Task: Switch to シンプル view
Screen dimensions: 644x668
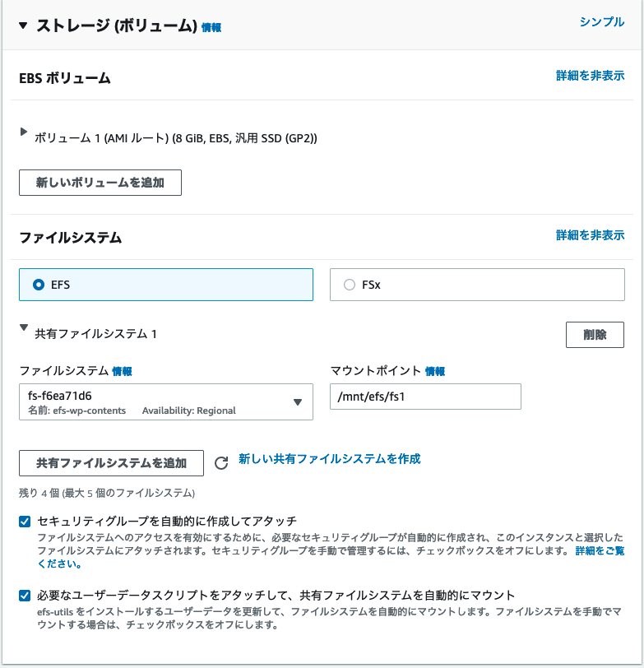Action: point(602,22)
